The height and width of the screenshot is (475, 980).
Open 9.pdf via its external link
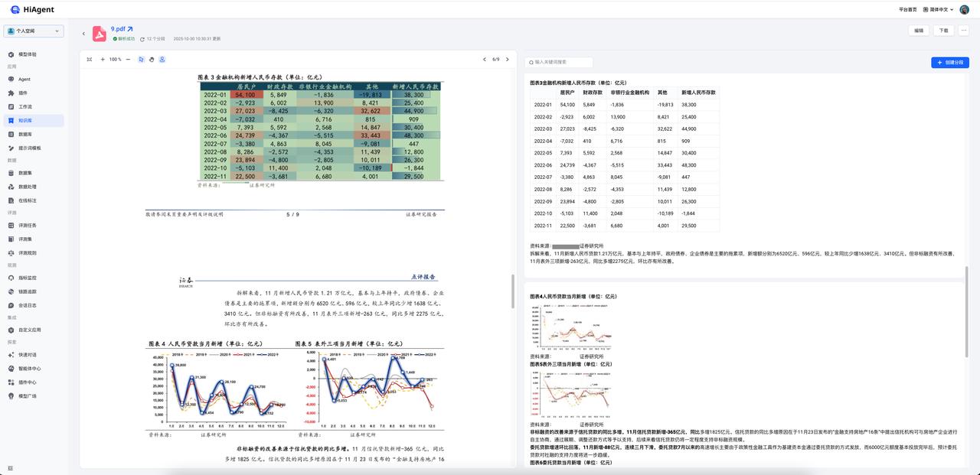point(130,28)
